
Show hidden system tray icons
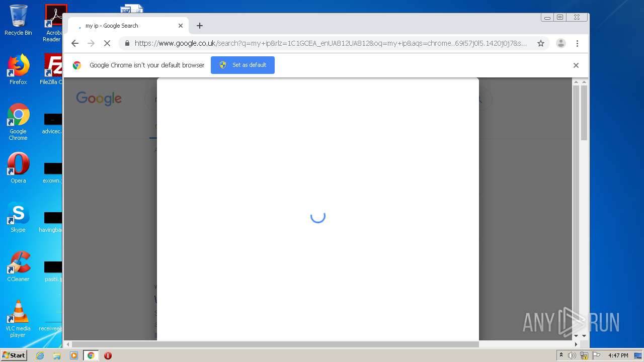(561, 355)
